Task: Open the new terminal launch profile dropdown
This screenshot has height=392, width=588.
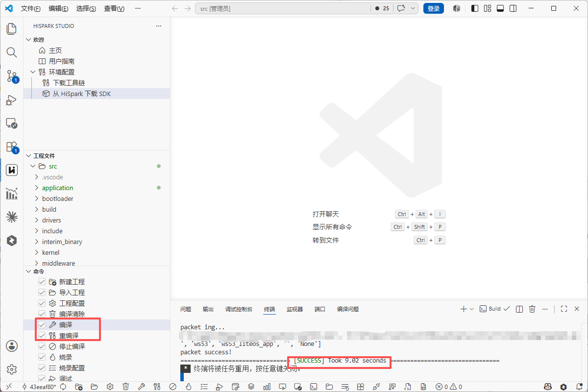Action: click(472, 309)
